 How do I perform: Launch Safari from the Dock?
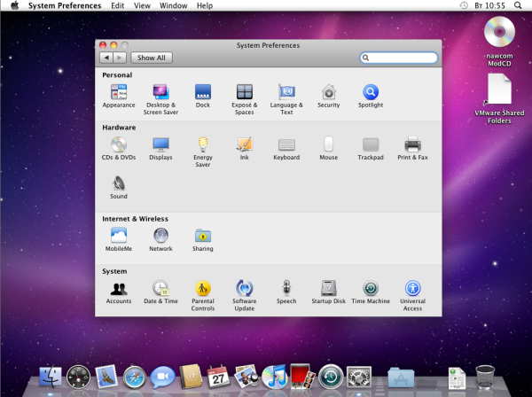coord(135,377)
